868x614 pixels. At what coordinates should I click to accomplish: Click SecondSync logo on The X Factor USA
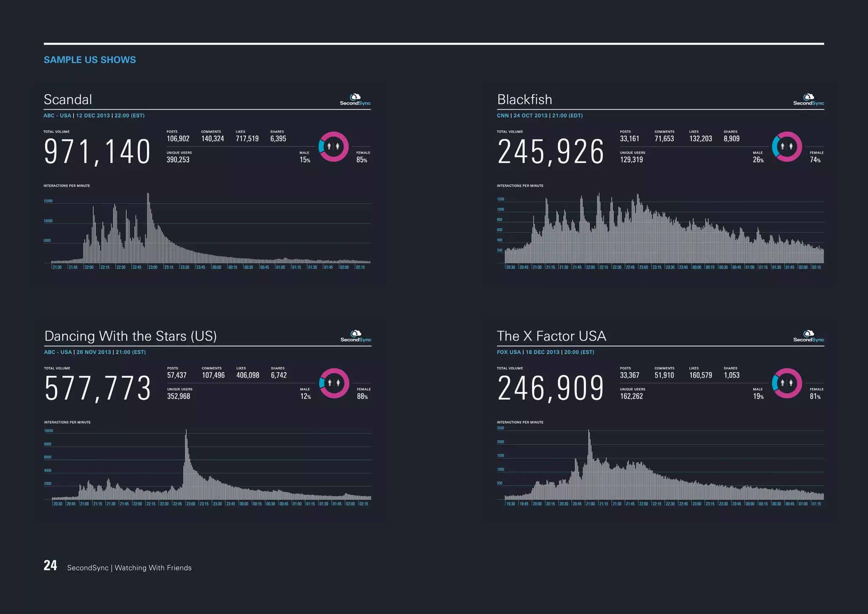808,337
